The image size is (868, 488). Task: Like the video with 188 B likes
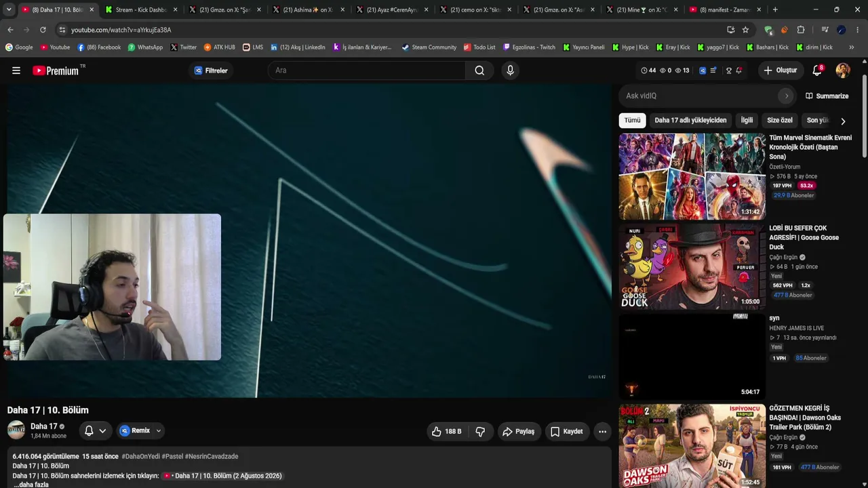pos(446,431)
